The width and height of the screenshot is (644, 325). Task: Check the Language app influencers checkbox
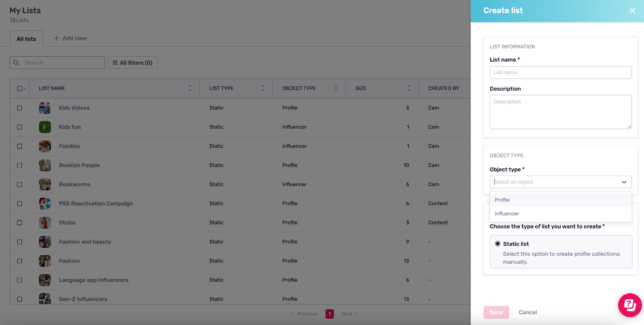click(x=19, y=280)
